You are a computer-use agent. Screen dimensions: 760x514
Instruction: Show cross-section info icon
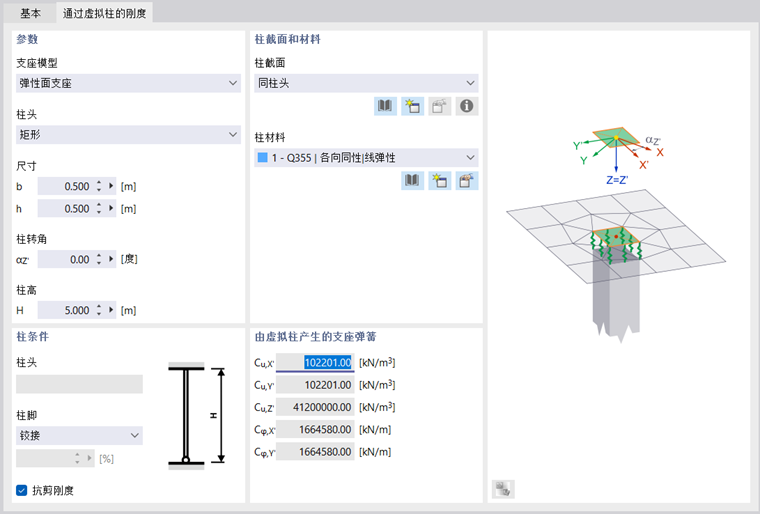[x=467, y=106]
